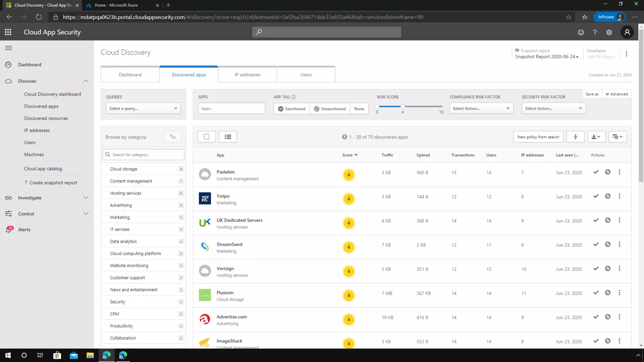Open the help question mark icon
The image size is (644, 362).
[595, 32]
